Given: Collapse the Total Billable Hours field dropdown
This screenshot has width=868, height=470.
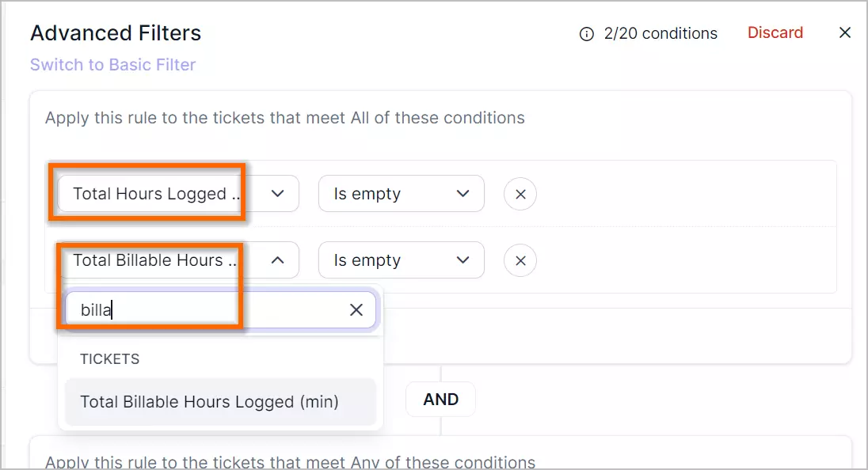Looking at the screenshot, I should [x=278, y=260].
